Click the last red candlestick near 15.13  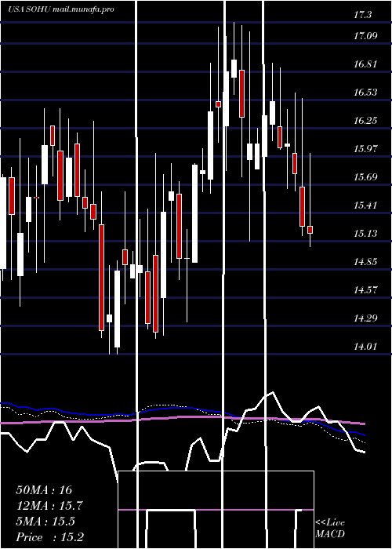click(310, 230)
